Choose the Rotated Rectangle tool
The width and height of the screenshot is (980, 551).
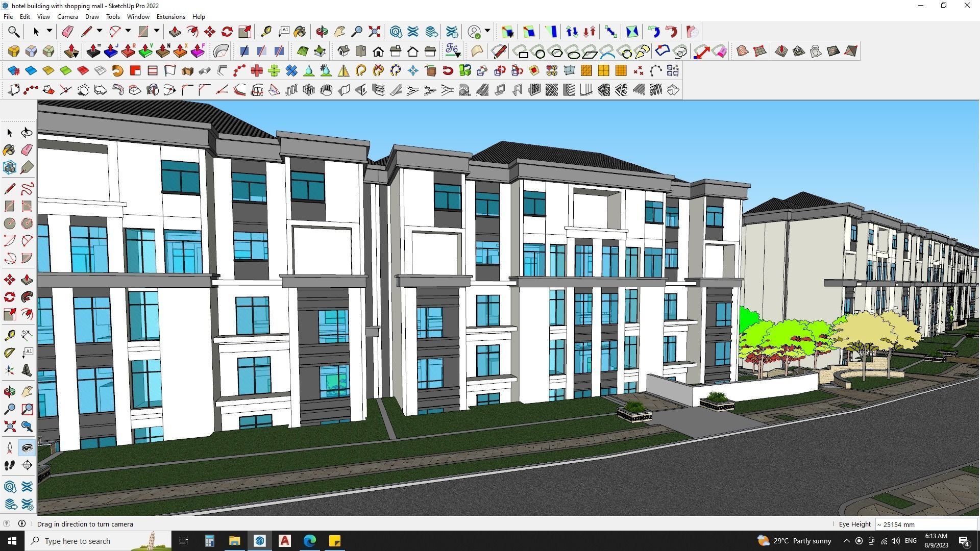coord(27,206)
